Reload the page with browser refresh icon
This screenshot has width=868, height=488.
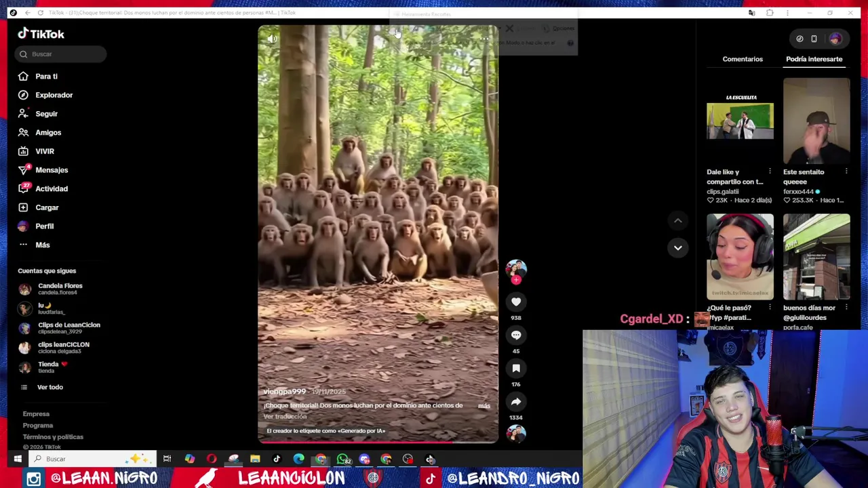(41, 13)
